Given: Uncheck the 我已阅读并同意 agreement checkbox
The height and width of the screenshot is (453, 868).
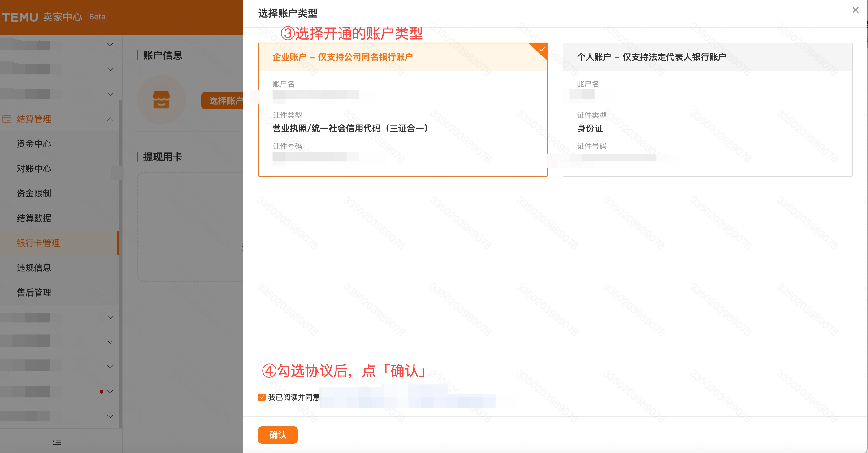Looking at the screenshot, I should click(262, 397).
